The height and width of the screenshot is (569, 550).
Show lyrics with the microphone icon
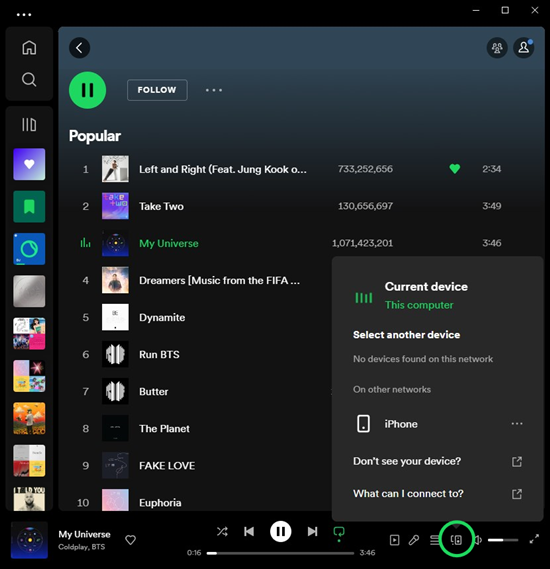point(414,540)
